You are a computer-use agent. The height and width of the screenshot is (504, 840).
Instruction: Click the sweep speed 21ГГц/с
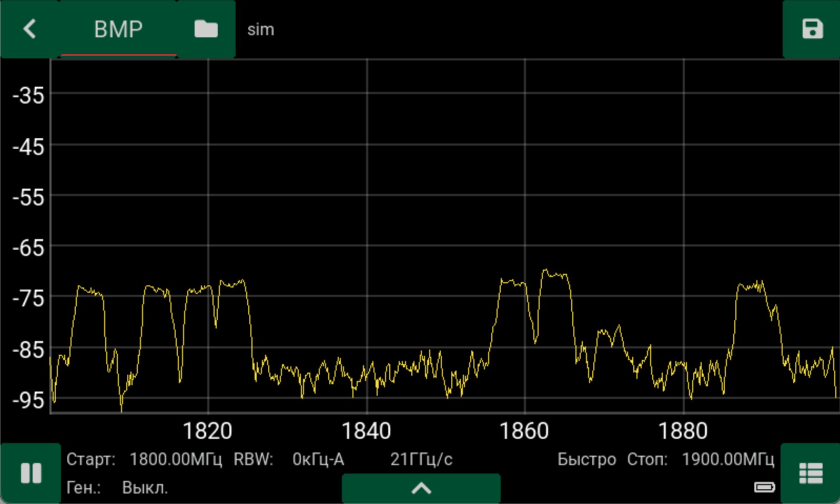421,459
